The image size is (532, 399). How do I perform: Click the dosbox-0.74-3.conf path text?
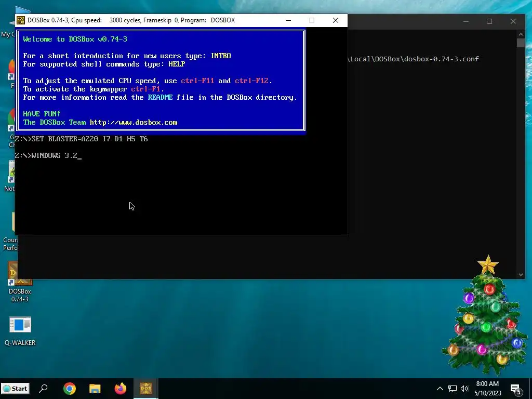pyautogui.click(x=413, y=59)
